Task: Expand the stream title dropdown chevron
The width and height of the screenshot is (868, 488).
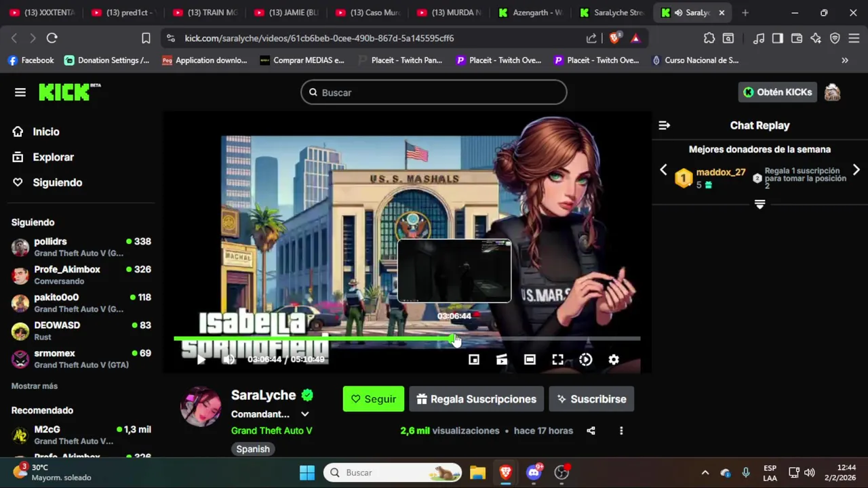Action: pyautogui.click(x=305, y=414)
